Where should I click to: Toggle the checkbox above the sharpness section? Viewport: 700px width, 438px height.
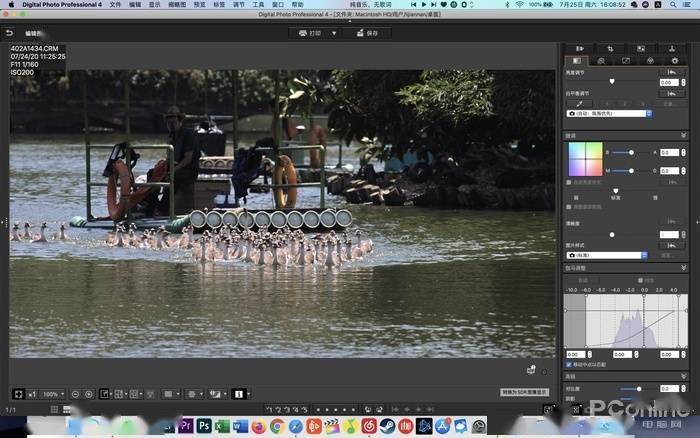[569, 207]
